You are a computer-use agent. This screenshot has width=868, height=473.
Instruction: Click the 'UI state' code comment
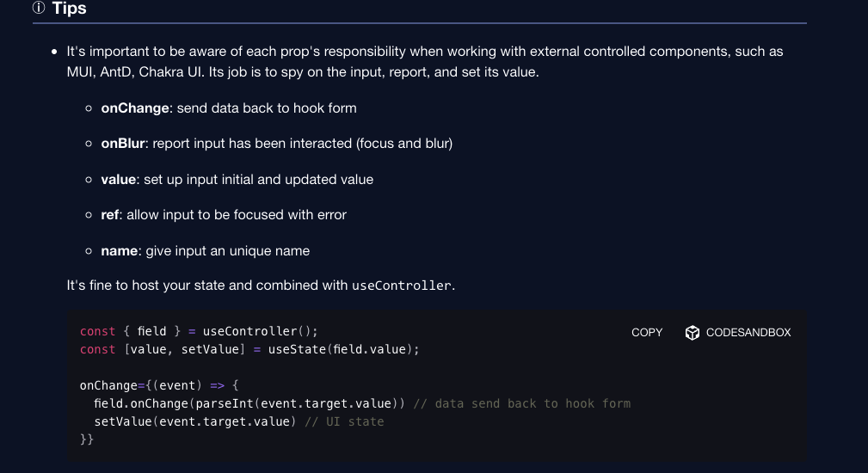344,421
